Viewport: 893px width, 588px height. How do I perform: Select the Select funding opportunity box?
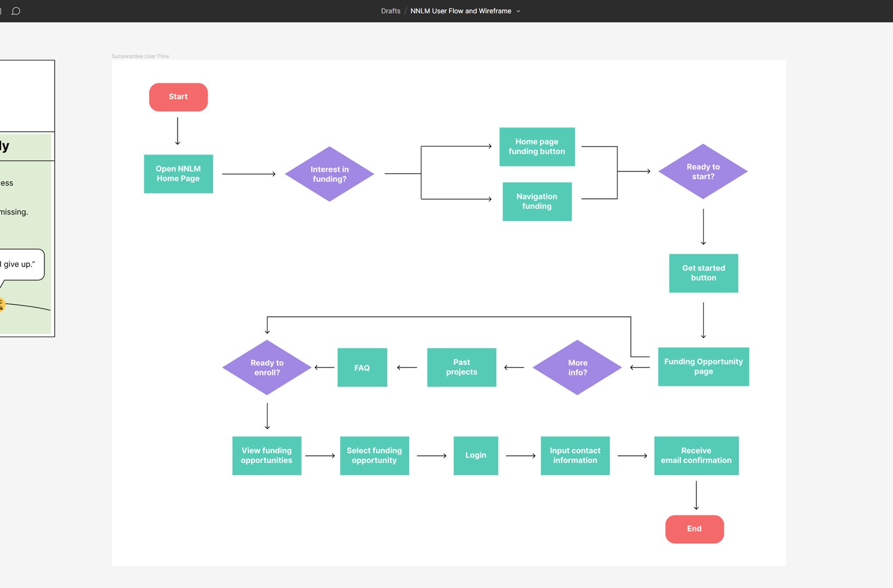pos(375,455)
